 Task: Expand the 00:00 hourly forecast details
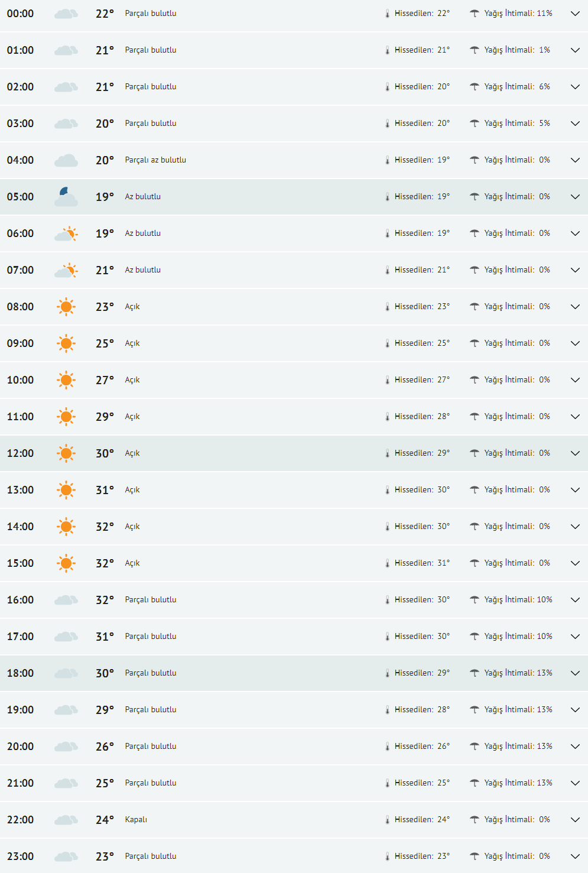pyautogui.click(x=575, y=14)
